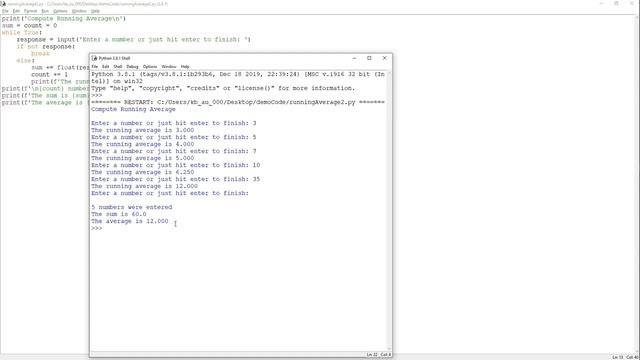Click the 'count += 1' line in editor
Viewport: 640px width, 360px height.
[49, 75]
